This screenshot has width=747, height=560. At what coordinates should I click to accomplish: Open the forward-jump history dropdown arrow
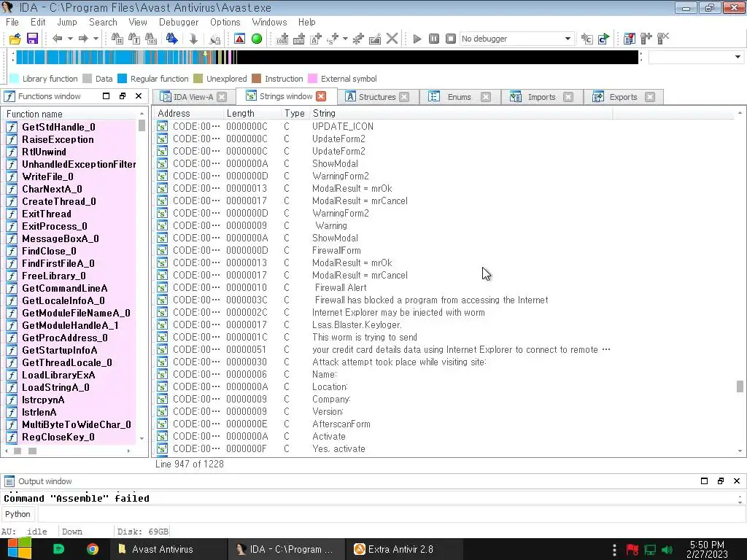pyautogui.click(x=96, y=39)
